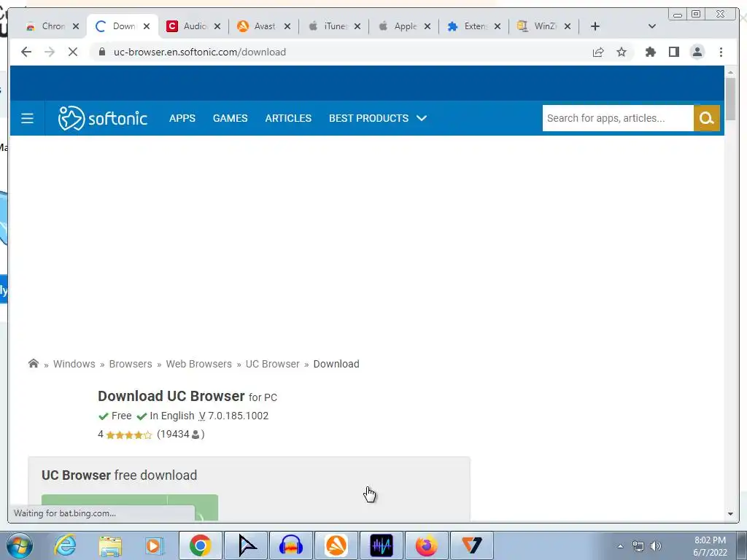
Task: Show hidden system tray icons arrow
Action: (x=620, y=546)
